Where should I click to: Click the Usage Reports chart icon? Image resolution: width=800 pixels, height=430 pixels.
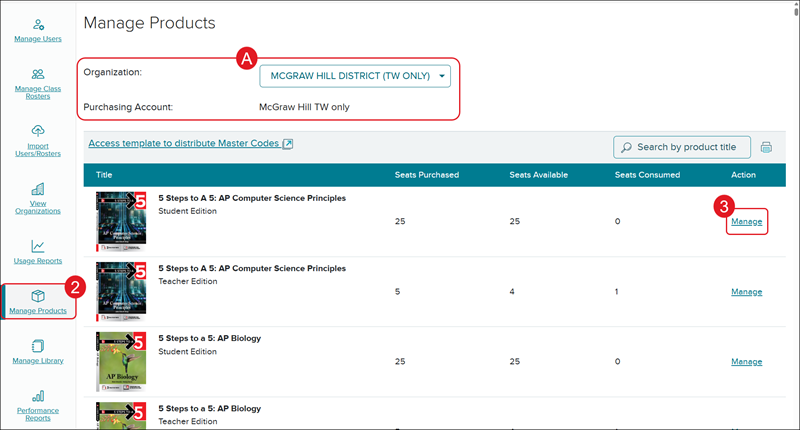click(x=39, y=246)
